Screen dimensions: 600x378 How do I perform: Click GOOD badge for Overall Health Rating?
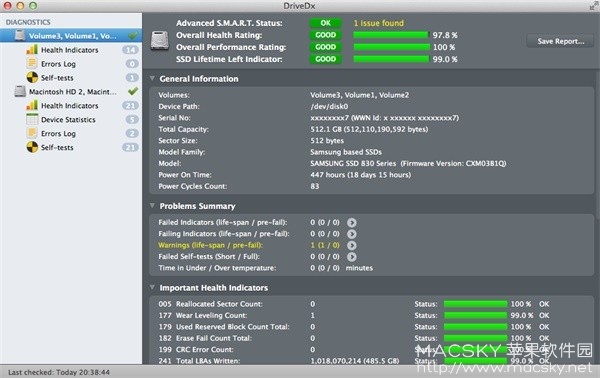325,35
